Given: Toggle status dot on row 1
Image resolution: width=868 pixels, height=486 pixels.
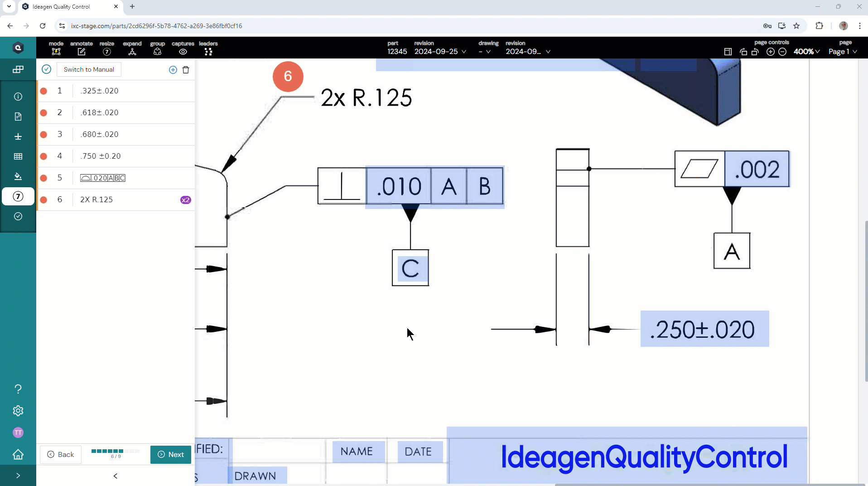Looking at the screenshot, I should pos(44,91).
